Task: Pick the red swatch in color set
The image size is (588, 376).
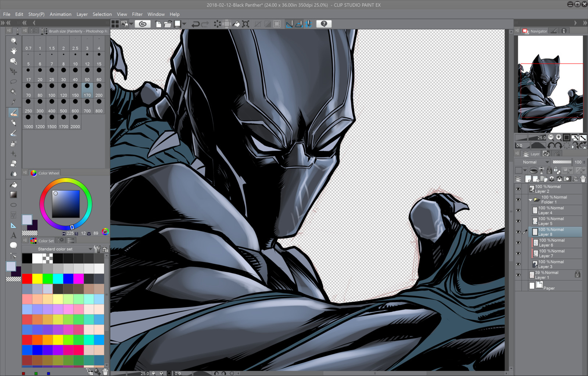Action: [x=27, y=279]
